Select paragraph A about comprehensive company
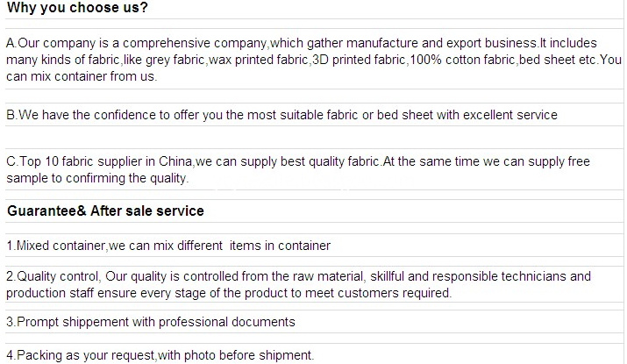This screenshot has width=627, height=364. click(x=314, y=60)
